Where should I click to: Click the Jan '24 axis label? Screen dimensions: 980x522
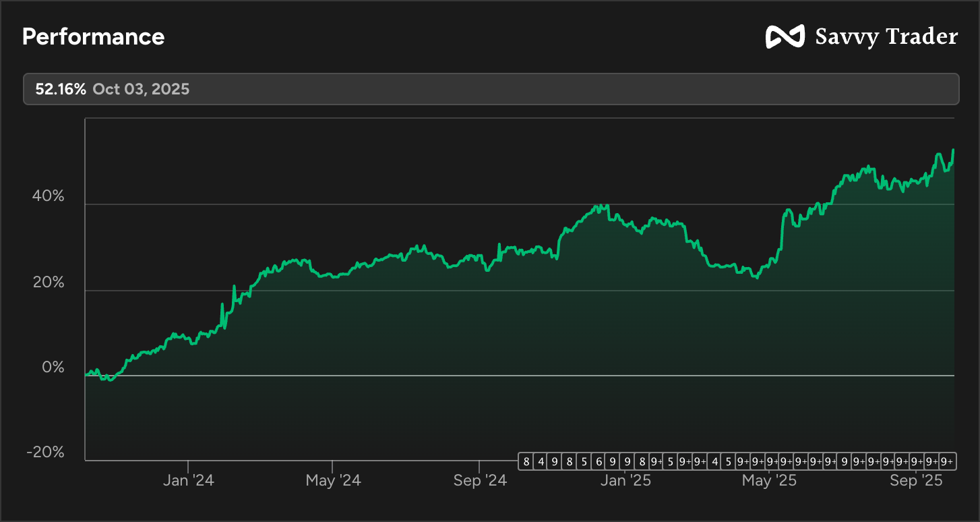tap(188, 481)
